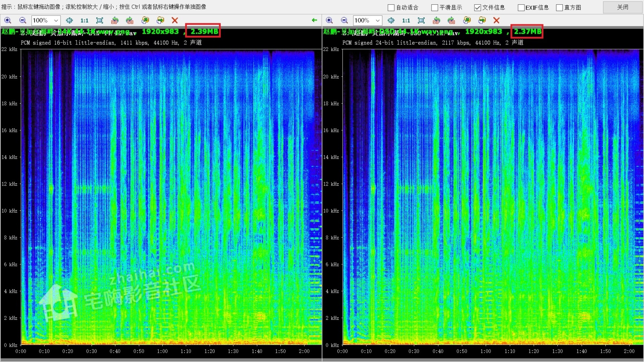644x362 pixels.
Task: Click the right pane 1920x983 resolution text
Action: (484, 31)
